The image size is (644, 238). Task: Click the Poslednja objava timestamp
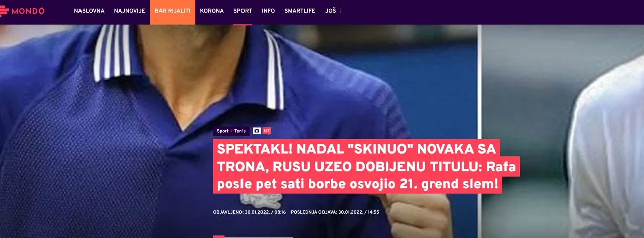point(335,212)
